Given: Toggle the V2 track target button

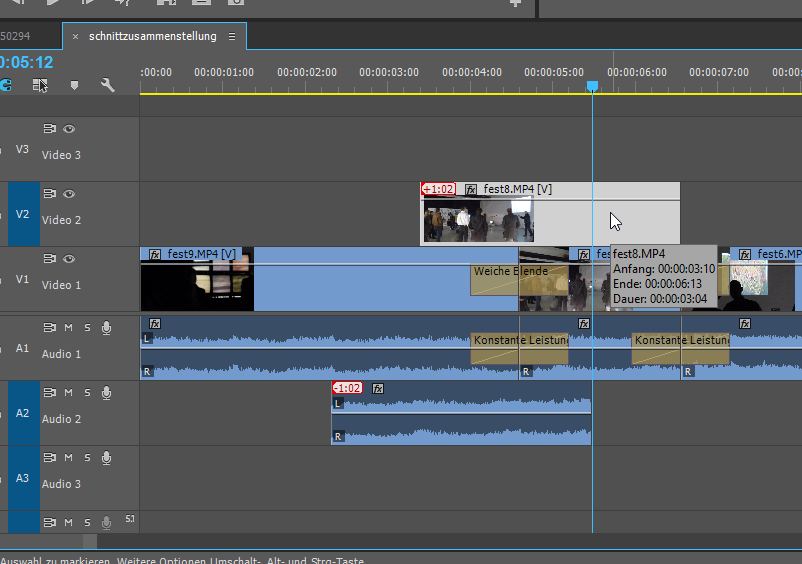Looking at the screenshot, I should (23, 214).
